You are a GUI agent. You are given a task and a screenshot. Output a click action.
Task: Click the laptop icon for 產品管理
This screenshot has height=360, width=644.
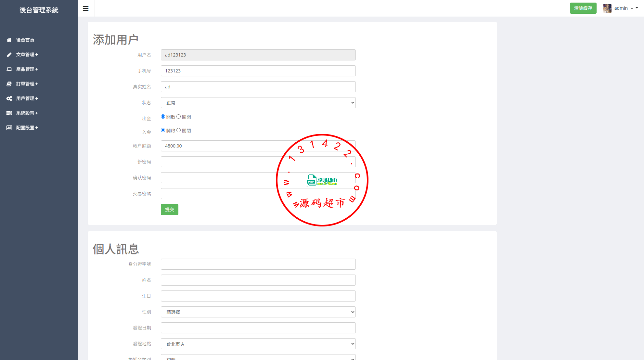click(9, 69)
